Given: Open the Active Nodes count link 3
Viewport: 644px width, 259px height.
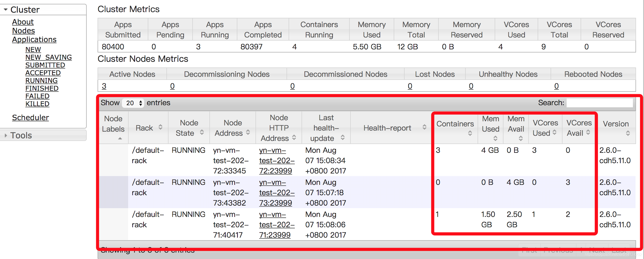Looking at the screenshot, I should point(104,86).
